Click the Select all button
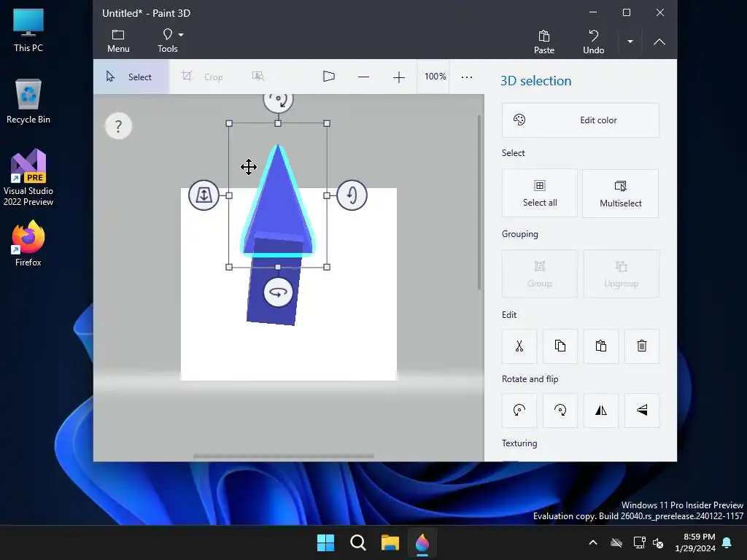747x560 pixels. tap(540, 193)
